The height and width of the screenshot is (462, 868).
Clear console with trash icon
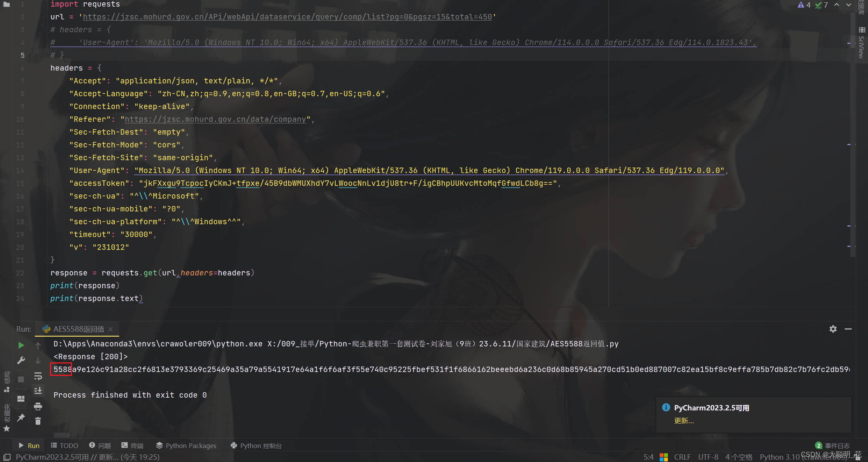(38, 421)
